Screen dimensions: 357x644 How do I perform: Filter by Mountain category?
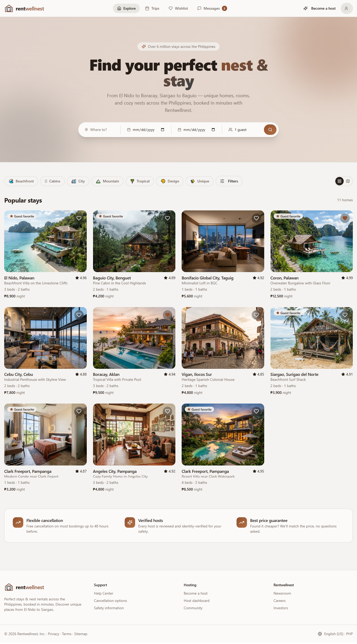(107, 181)
